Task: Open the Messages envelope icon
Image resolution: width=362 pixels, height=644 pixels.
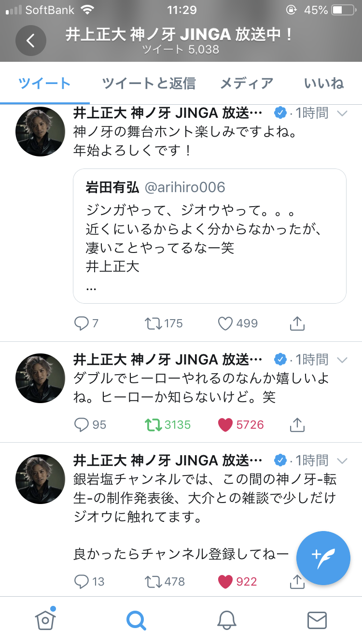Action: [317, 620]
